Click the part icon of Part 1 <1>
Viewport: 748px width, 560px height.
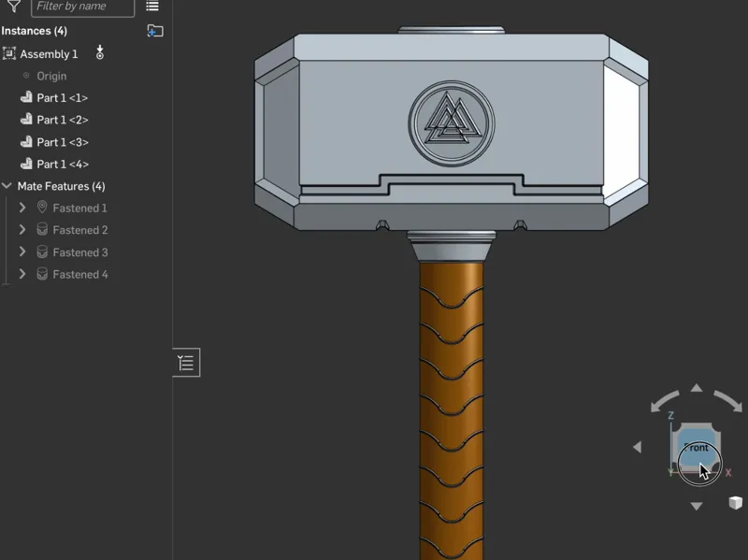click(26, 97)
